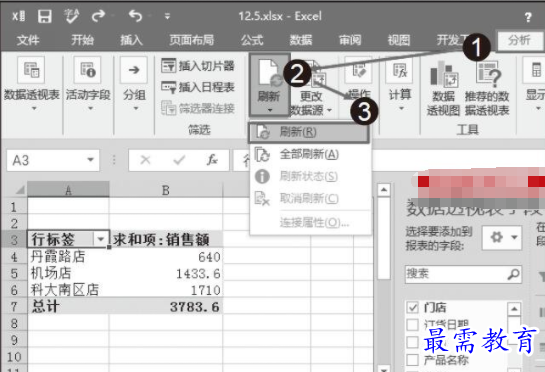Switch to the 分析 ribbon tab
The height and width of the screenshot is (372, 545).
[519, 40]
